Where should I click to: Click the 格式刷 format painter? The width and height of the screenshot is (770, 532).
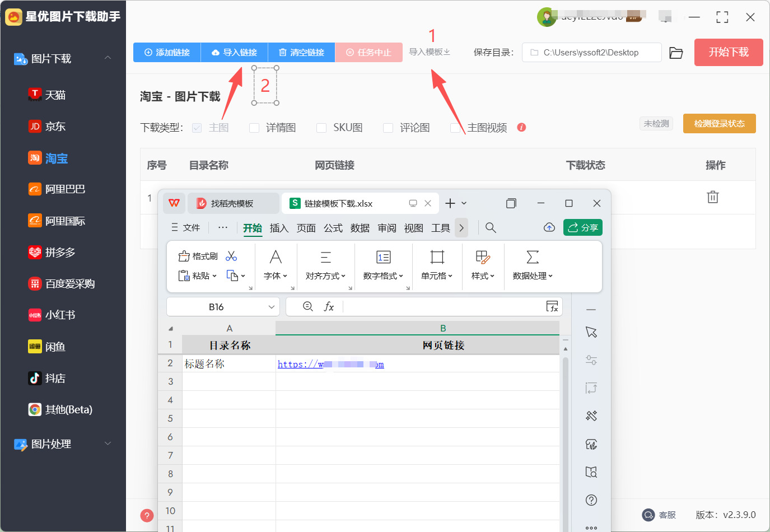(x=198, y=256)
